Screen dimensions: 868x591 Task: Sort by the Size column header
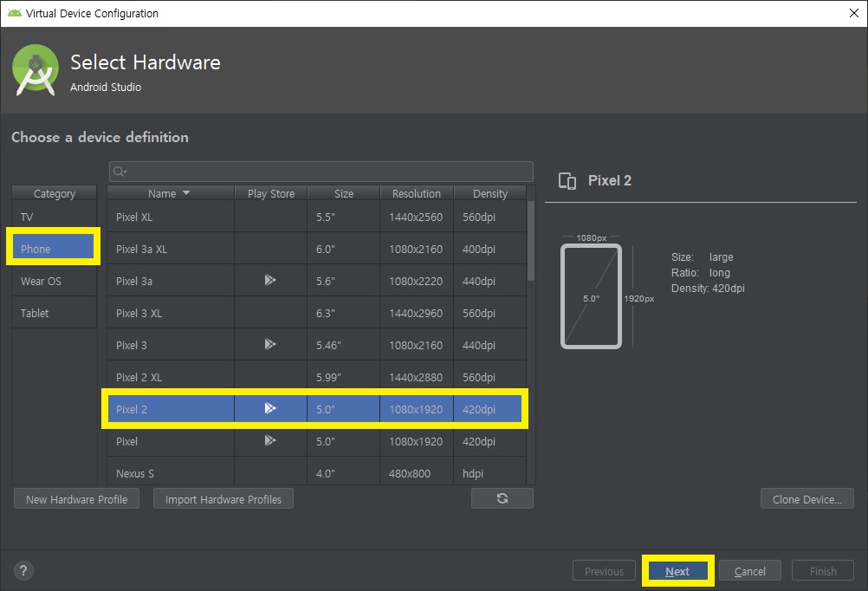pyautogui.click(x=344, y=193)
